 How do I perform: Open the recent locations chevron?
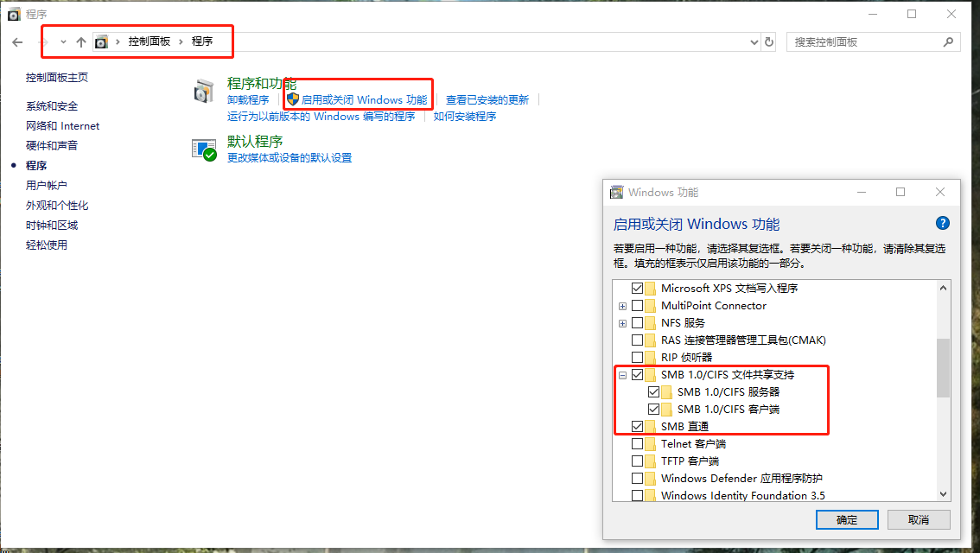[63, 41]
